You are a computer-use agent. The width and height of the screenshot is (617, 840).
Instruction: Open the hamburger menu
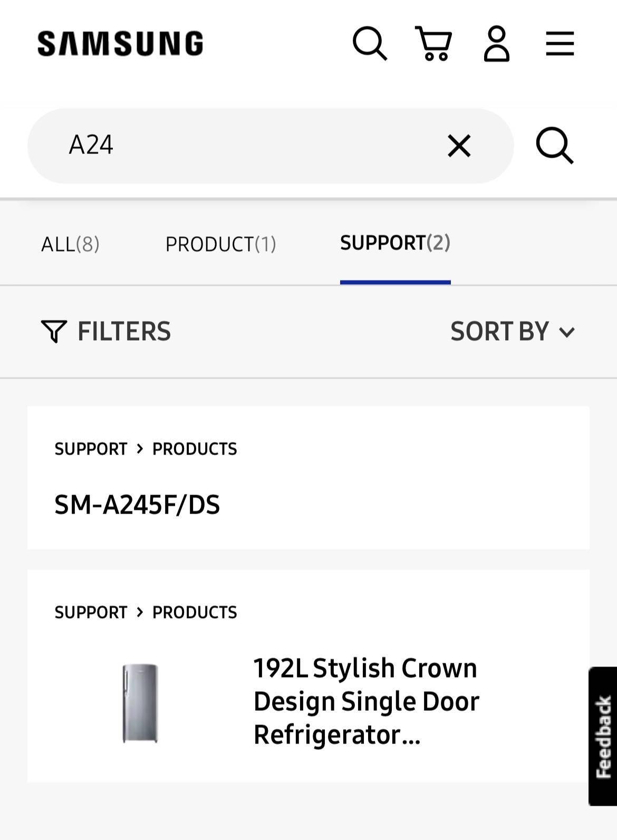pos(560,43)
